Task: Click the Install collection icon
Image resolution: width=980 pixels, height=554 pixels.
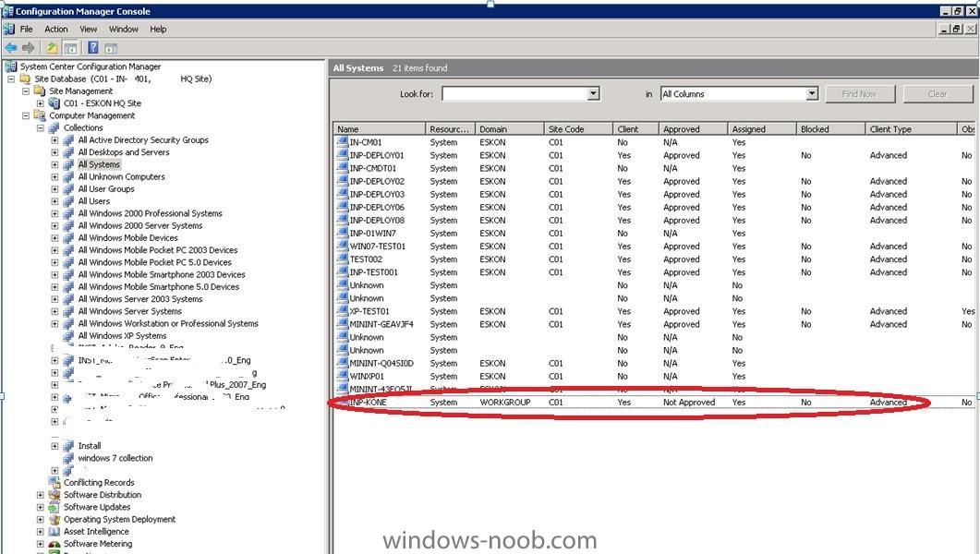Action: click(68, 445)
